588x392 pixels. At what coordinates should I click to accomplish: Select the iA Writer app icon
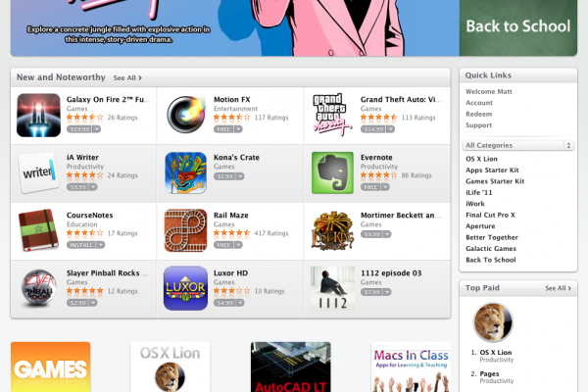coord(38,172)
